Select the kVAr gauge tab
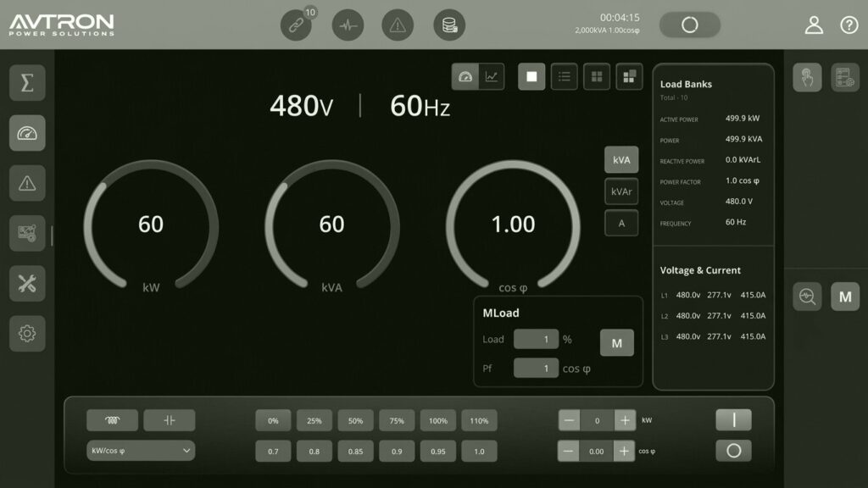Viewport: 868px width, 488px height. coord(621,191)
